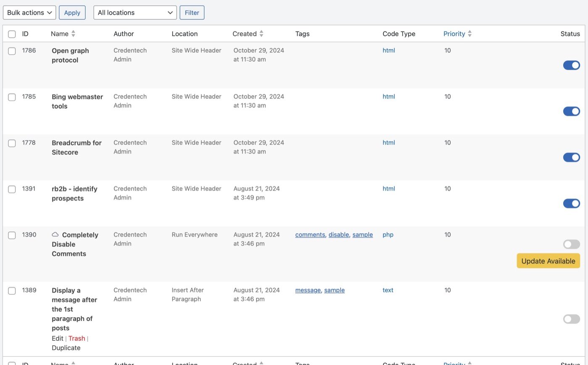Click the cloud icon beside Completely Disable Comments
Image resolution: width=588 pixels, height=365 pixels.
(x=55, y=235)
